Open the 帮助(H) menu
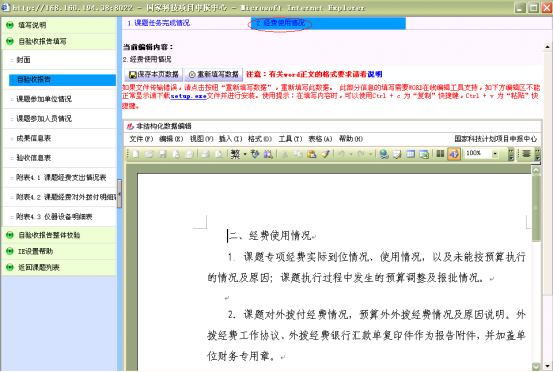The width and height of the screenshot is (553, 372). 351,139
